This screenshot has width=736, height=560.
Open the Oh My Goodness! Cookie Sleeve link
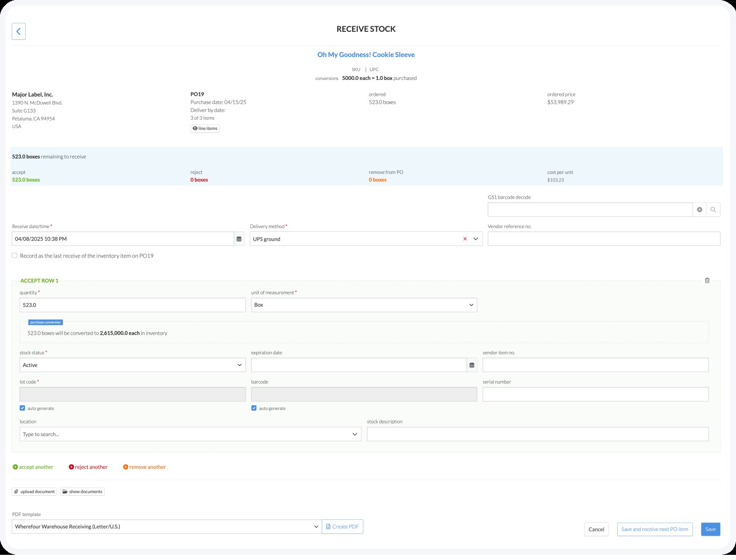[x=366, y=55]
